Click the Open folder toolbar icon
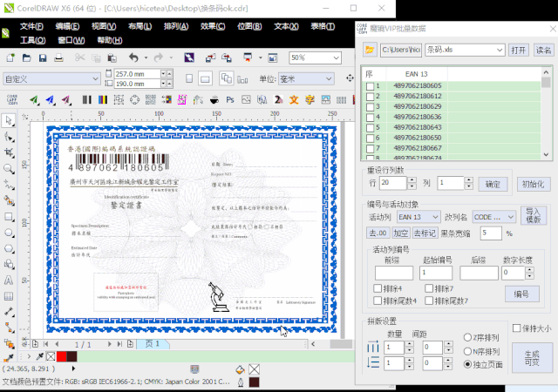This screenshot has width=558, height=392. (26, 57)
